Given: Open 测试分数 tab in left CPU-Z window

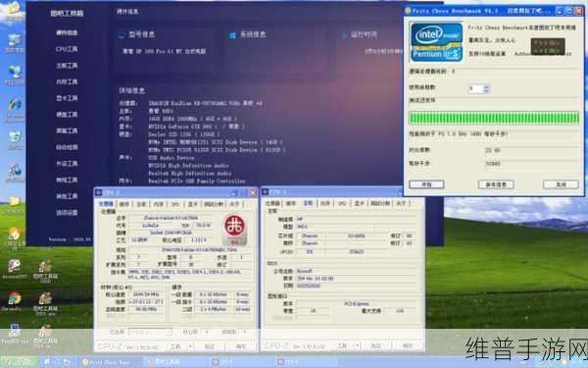Looking at the screenshot, I should [214, 204].
